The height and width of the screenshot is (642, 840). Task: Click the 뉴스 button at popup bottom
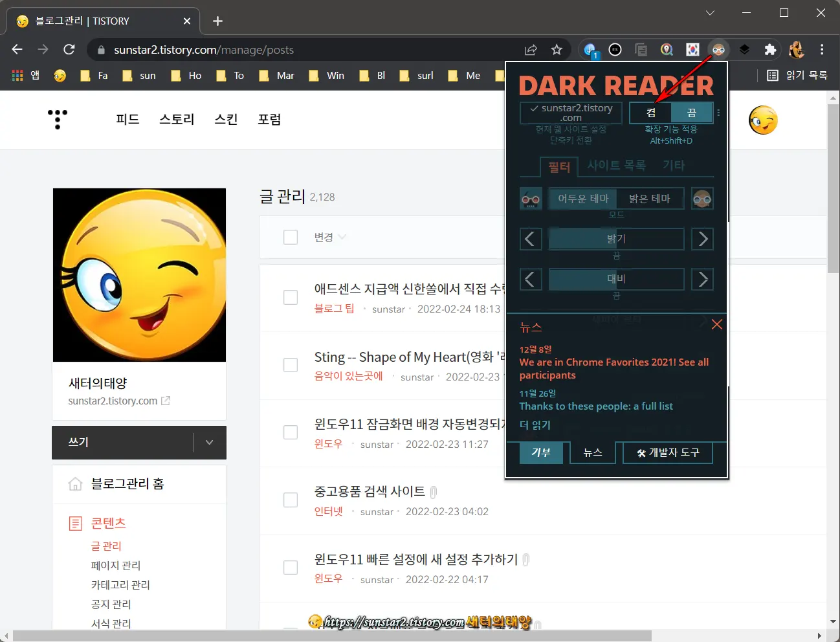click(x=593, y=452)
